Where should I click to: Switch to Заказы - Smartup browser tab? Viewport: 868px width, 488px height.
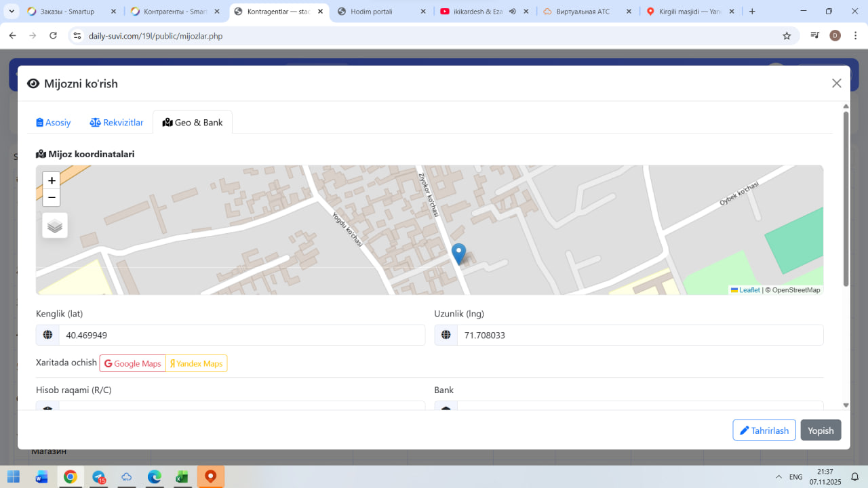(71, 12)
